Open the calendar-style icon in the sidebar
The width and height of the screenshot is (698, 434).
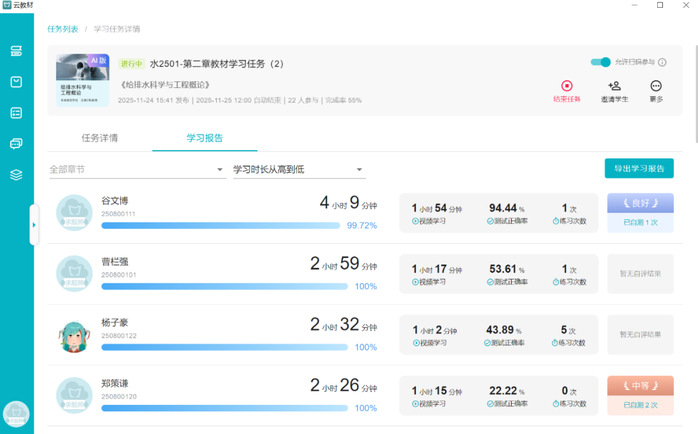[16, 82]
